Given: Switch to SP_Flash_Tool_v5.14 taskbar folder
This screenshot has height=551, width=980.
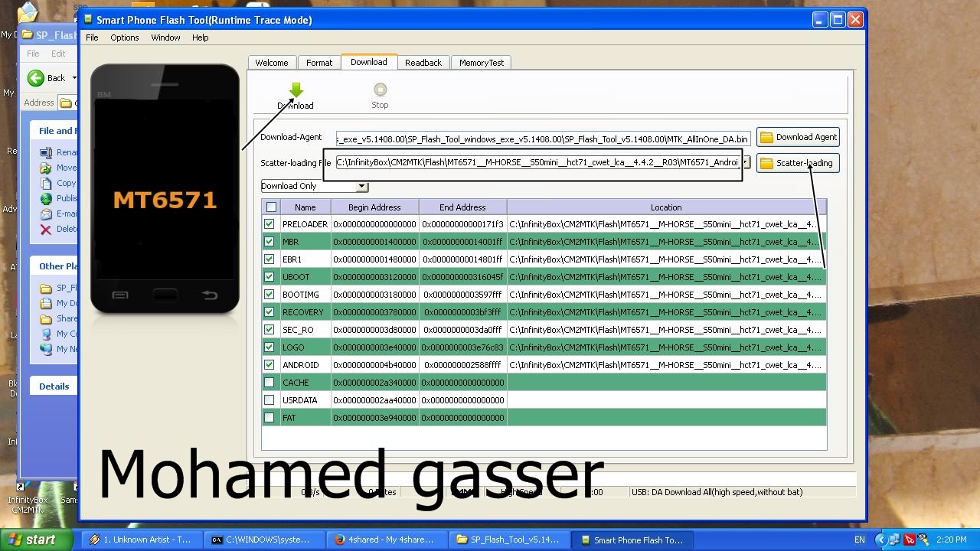Looking at the screenshot, I should pyautogui.click(x=511, y=540).
